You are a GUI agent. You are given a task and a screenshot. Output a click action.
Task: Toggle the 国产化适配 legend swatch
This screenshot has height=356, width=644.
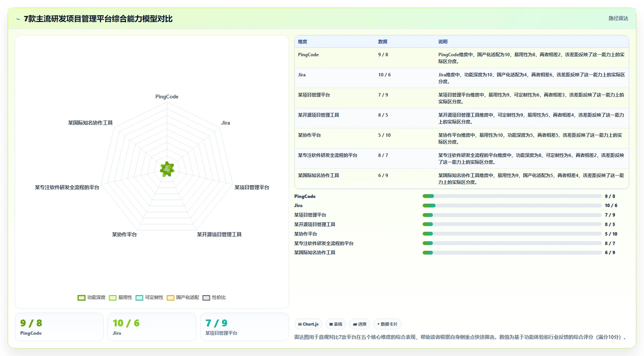tap(170, 298)
